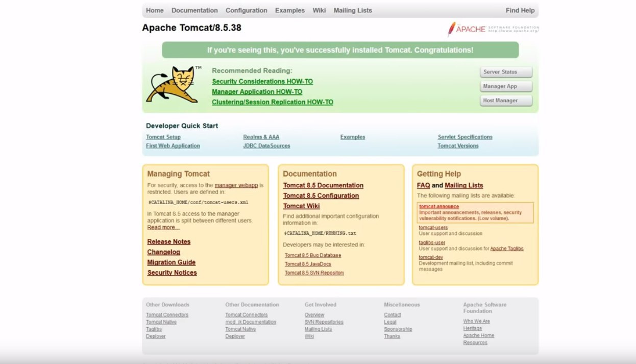Open the Tomcat Setup quick start link

(163, 137)
